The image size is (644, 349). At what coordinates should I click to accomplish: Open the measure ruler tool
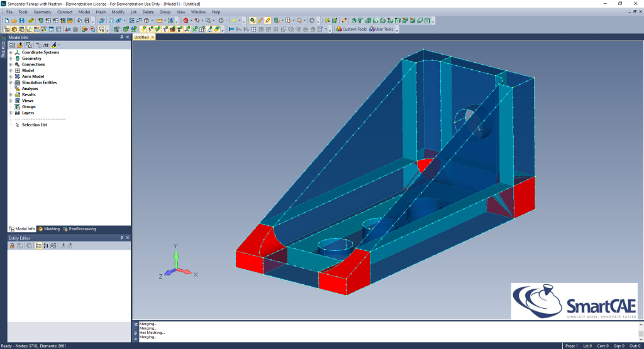point(159,21)
